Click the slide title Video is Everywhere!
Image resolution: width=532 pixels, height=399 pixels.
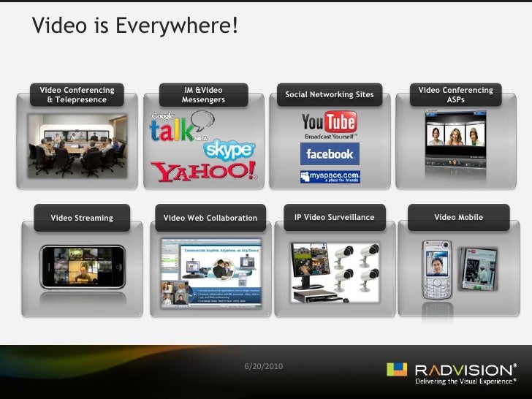[x=135, y=26]
